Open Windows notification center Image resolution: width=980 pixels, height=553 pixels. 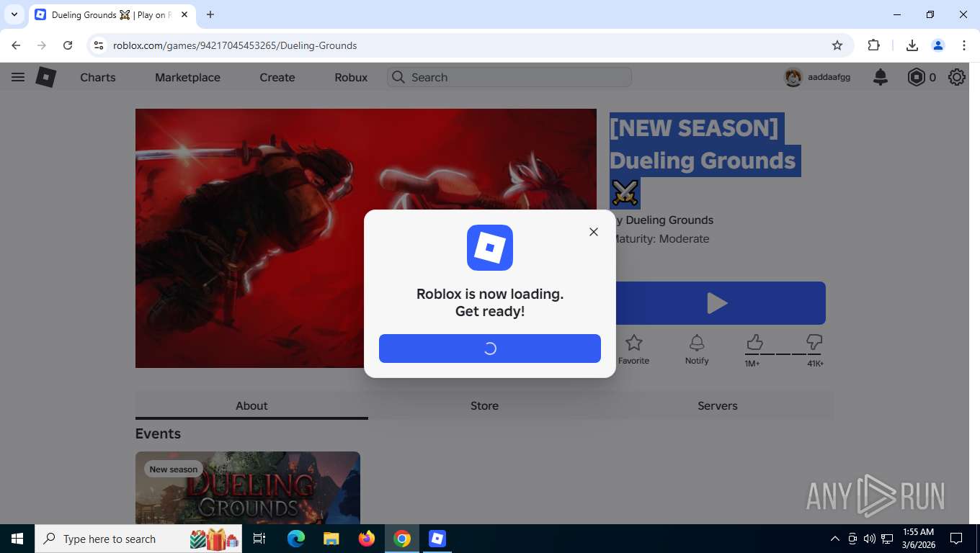coord(956,539)
